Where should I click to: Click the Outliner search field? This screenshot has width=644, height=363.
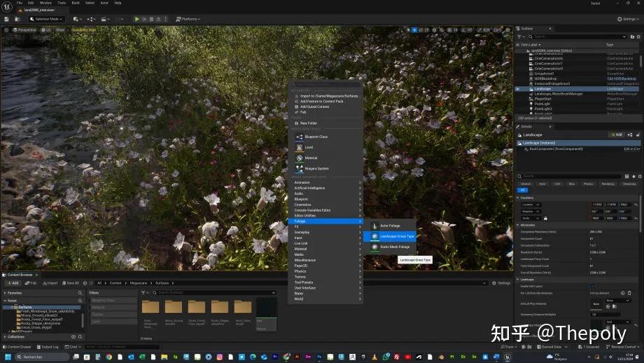[577, 36]
